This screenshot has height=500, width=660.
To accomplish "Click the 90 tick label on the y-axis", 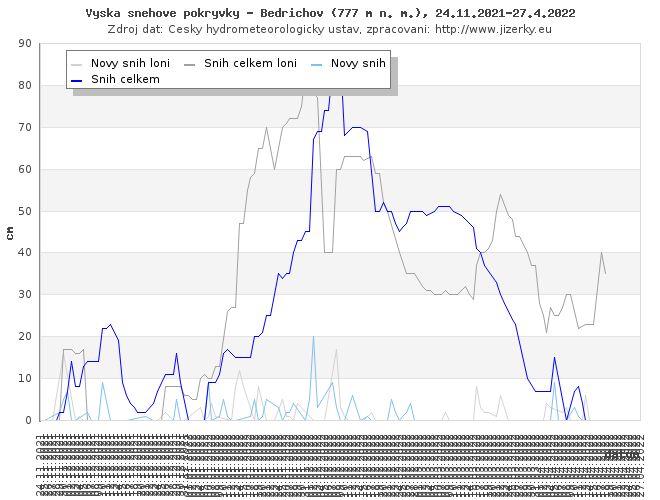I will (24, 44).
